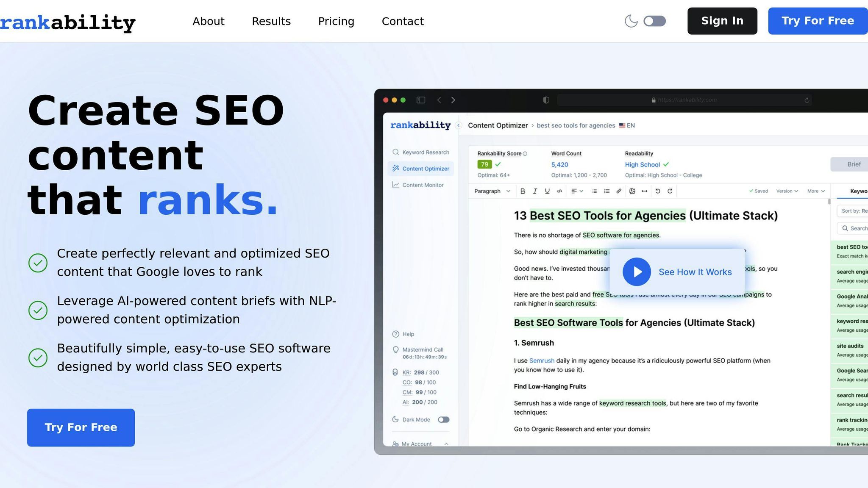Click the Sign In button

[x=722, y=21]
